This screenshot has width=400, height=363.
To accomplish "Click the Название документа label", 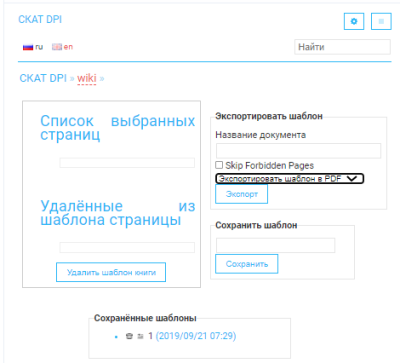I will click(x=260, y=135).
